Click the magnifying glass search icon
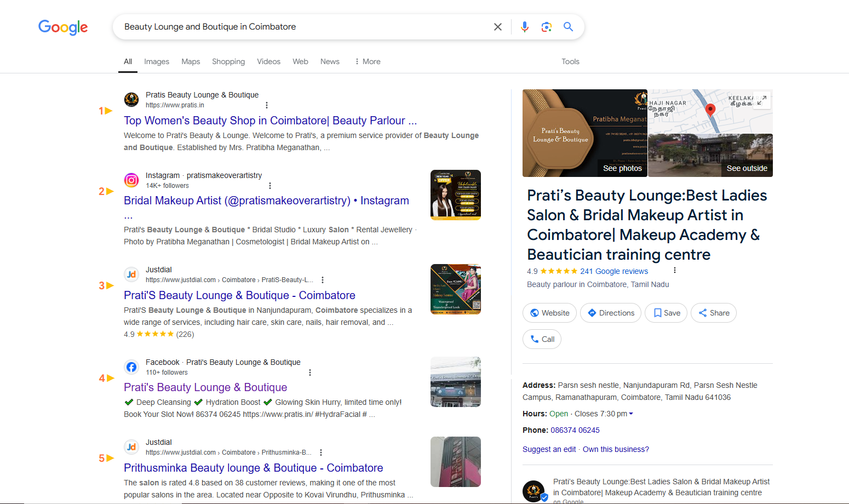 [x=568, y=27]
